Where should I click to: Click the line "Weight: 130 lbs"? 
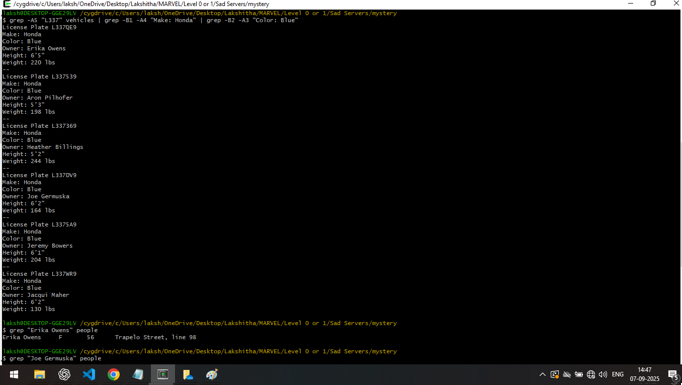tap(29, 309)
